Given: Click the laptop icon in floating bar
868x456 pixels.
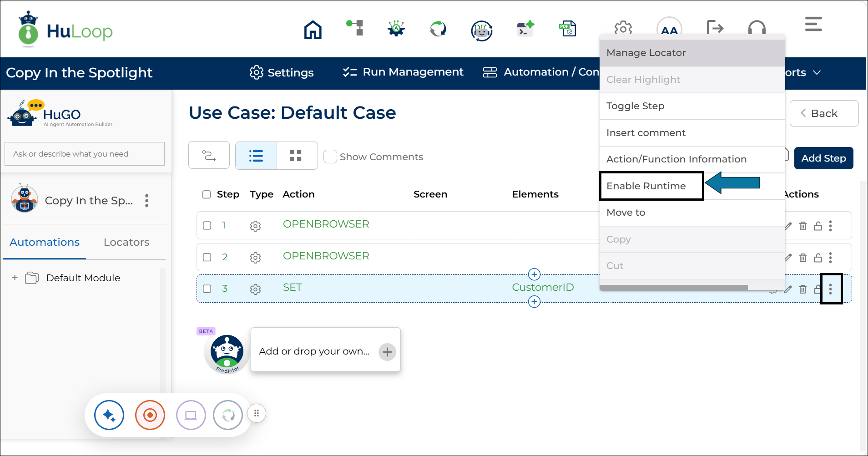Looking at the screenshot, I should [191, 415].
